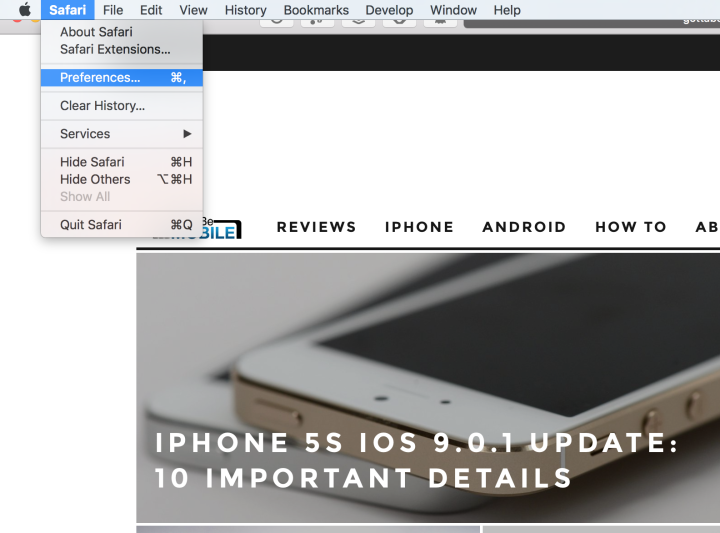Image resolution: width=720 pixels, height=533 pixels.
Task: Choose Quit Safari
Action: [x=122, y=224]
